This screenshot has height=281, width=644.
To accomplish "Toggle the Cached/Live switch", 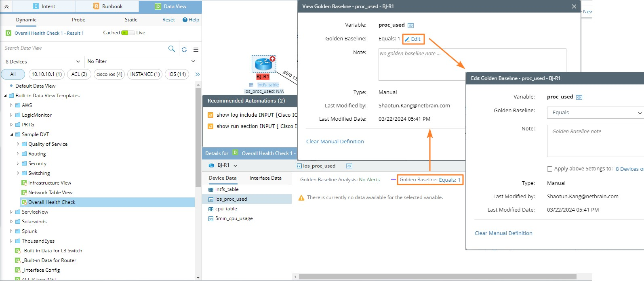I will [128, 33].
